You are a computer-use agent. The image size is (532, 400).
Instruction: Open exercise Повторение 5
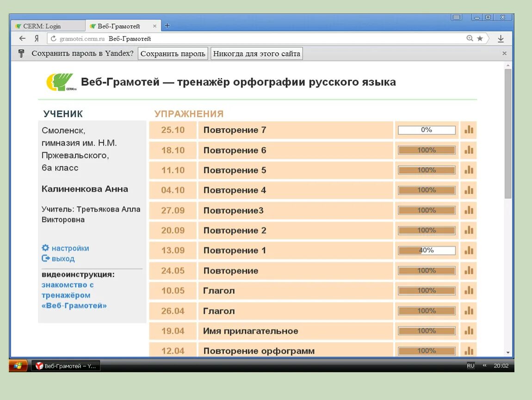235,170
